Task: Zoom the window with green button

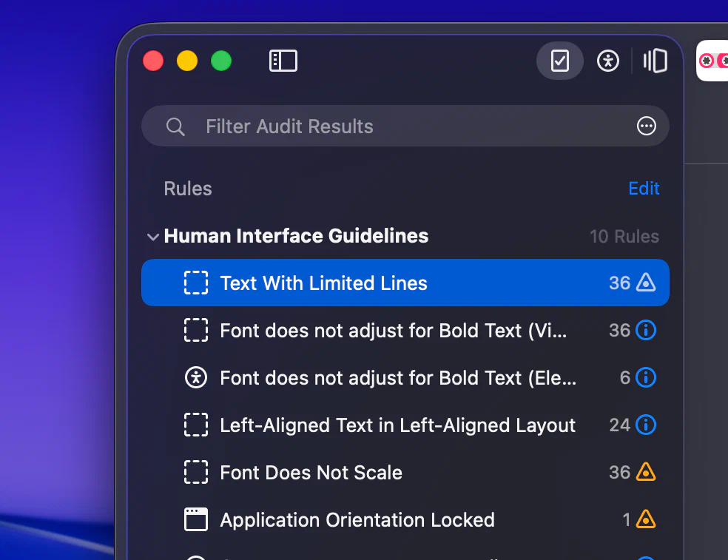Action: [221, 61]
